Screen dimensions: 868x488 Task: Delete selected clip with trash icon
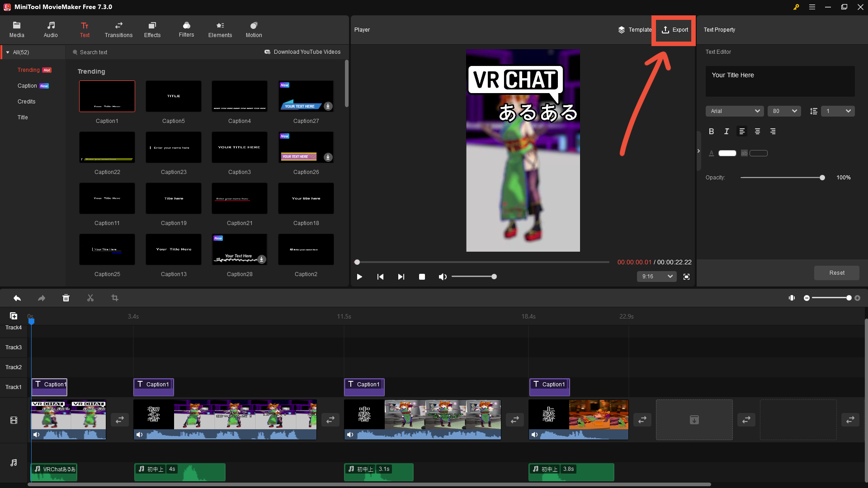(x=66, y=298)
